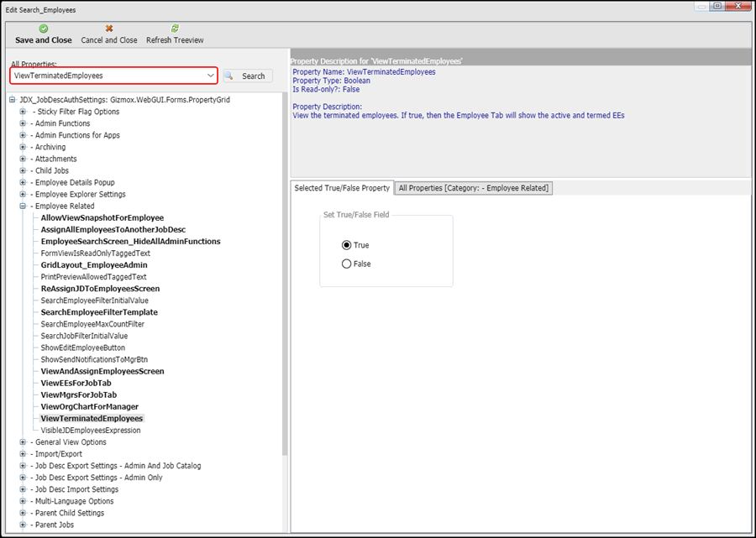Expand the Import/Export node
The image size is (756, 538).
tap(23, 454)
